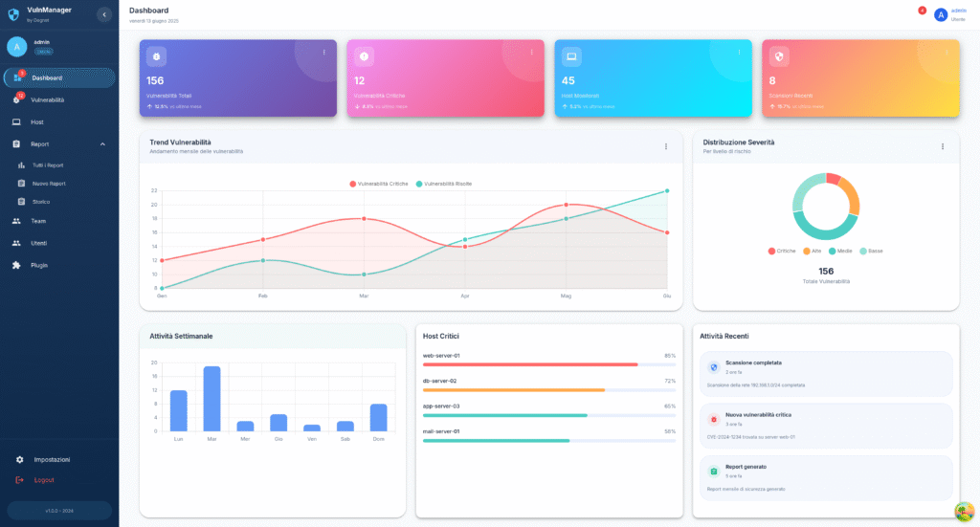Open the Team menu item
The width and height of the screenshot is (980, 527).
tap(59, 221)
